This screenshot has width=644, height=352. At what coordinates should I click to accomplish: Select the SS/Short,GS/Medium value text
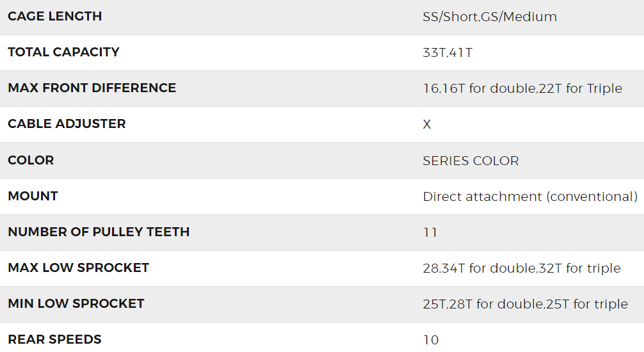pyautogui.click(x=490, y=17)
